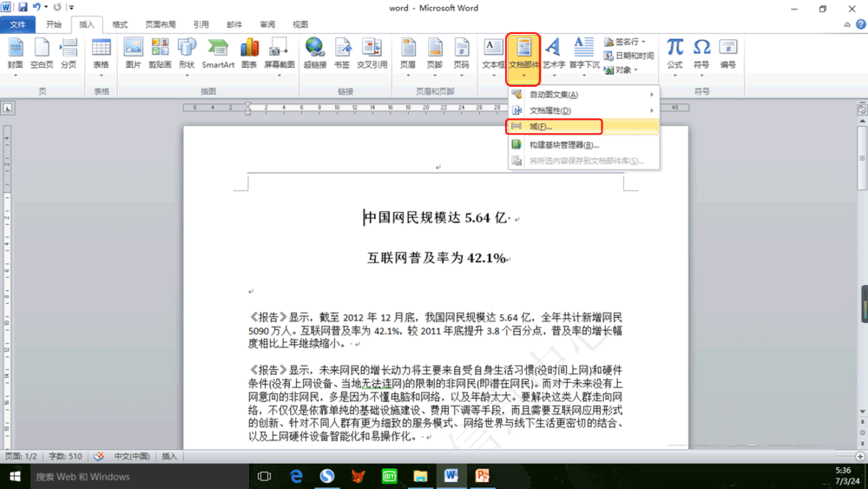Insert a number (编号)

click(x=728, y=54)
